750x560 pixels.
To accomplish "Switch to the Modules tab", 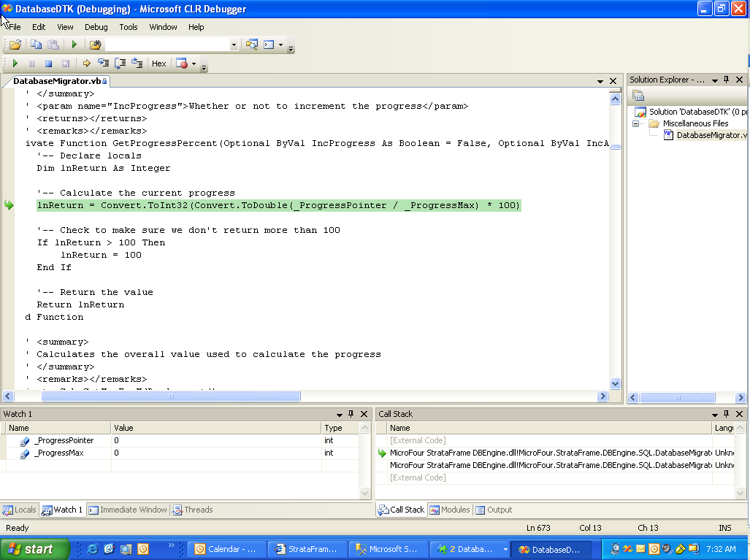I will coord(450,510).
